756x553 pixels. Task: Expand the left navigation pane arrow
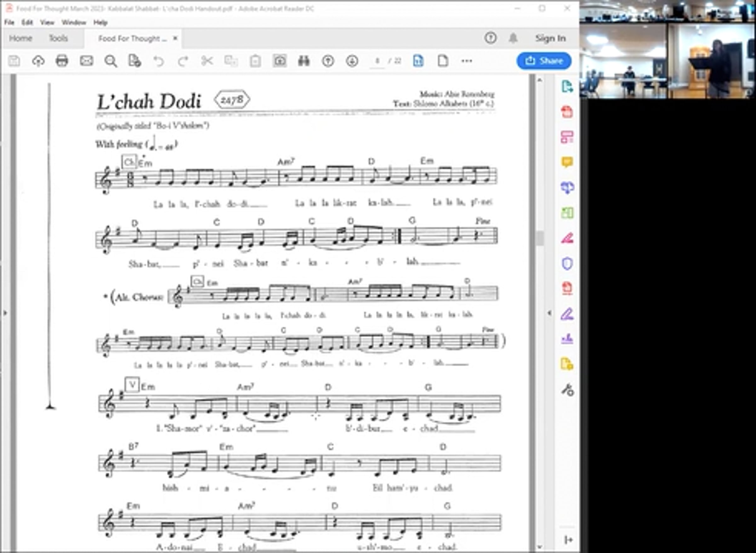5,313
